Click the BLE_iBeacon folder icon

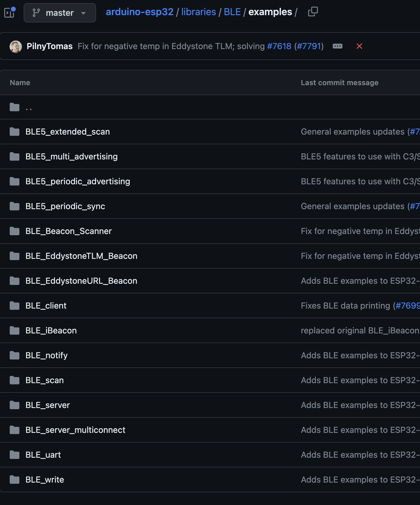click(15, 330)
